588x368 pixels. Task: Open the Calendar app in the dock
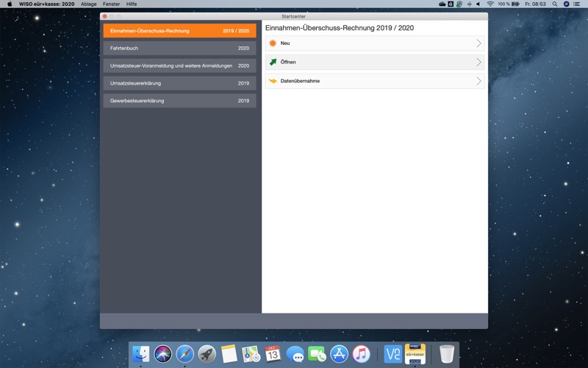[x=273, y=354]
